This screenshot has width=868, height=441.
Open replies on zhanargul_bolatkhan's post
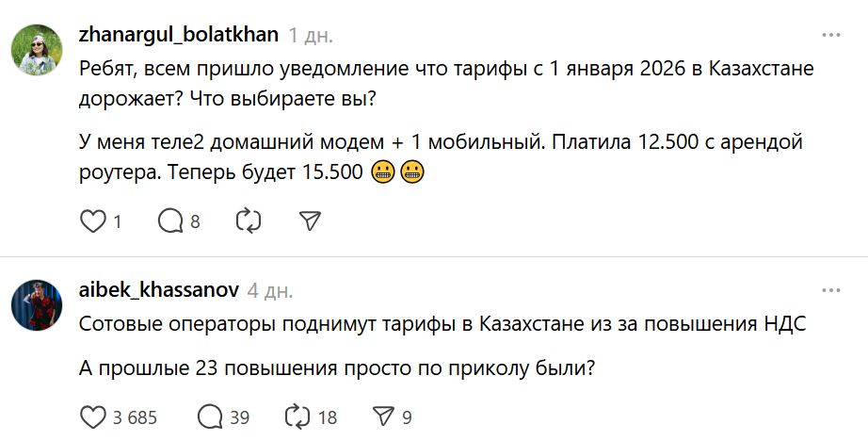[x=170, y=222]
